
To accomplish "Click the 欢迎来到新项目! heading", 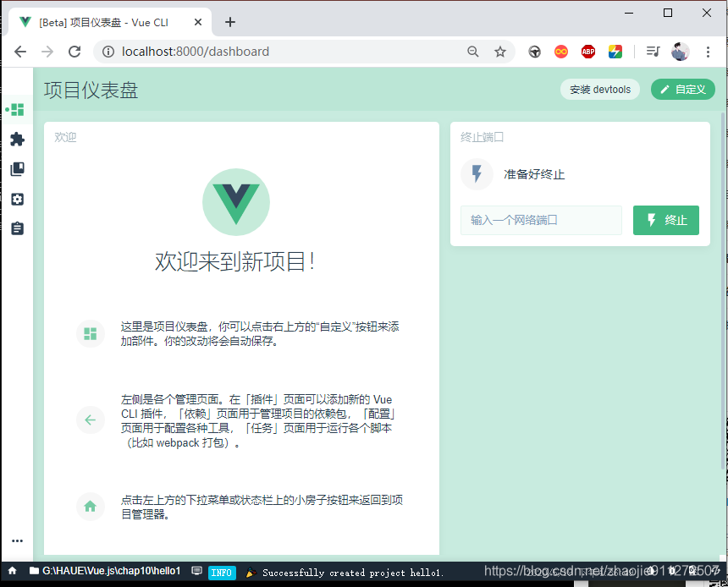I will pyautogui.click(x=235, y=261).
